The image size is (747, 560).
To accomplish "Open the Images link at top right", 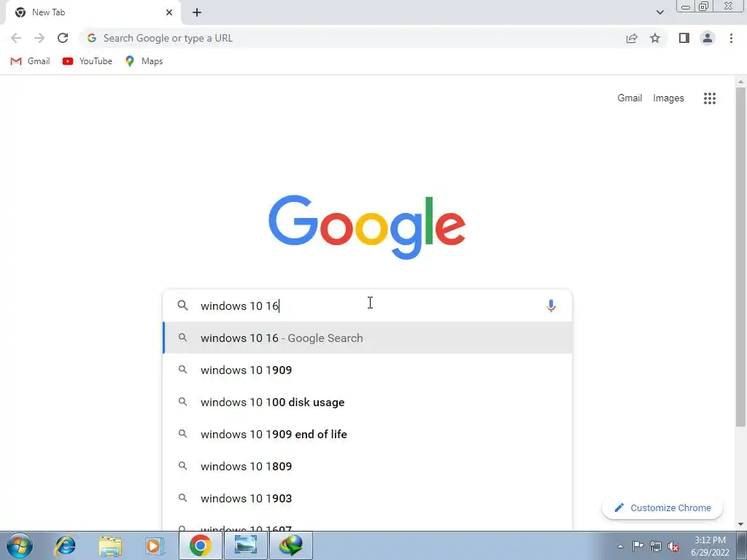I will tap(668, 98).
